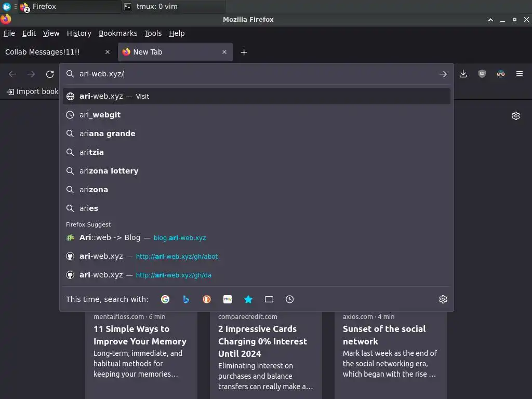Open the Help menu
Image resolution: width=532 pixels, height=399 pixels.
(x=177, y=33)
